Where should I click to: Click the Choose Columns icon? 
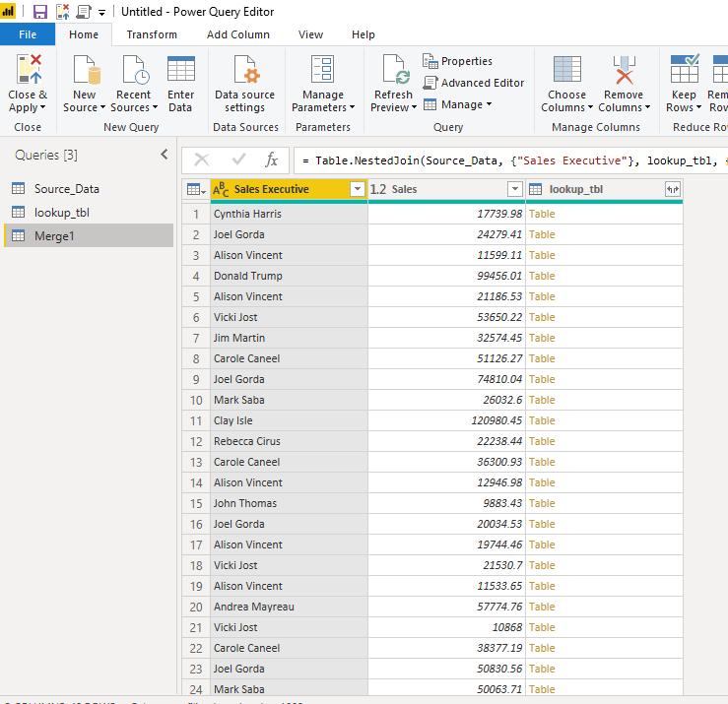pos(567,70)
